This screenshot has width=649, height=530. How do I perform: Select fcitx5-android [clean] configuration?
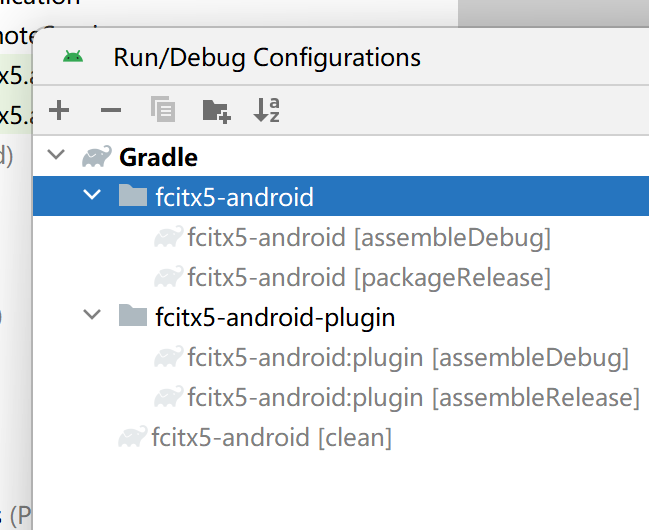pyautogui.click(x=270, y=437)
